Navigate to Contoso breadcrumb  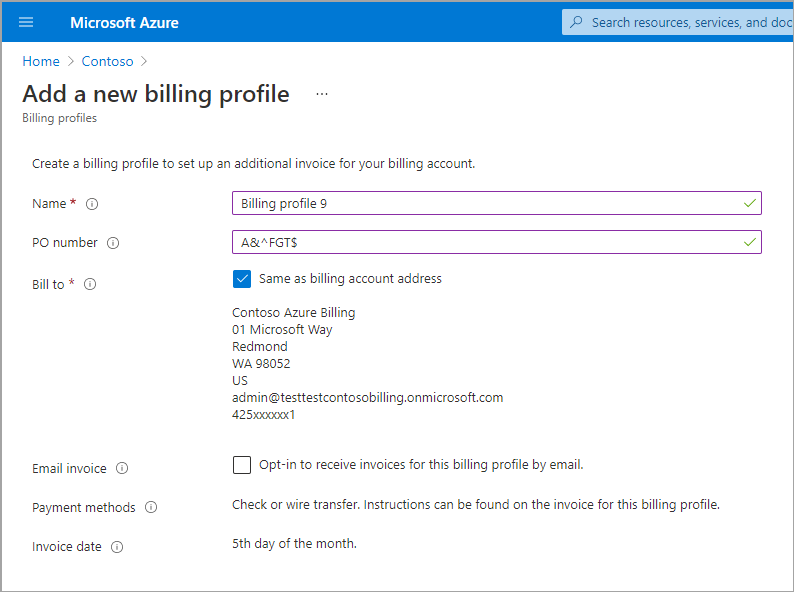(107, 62)
